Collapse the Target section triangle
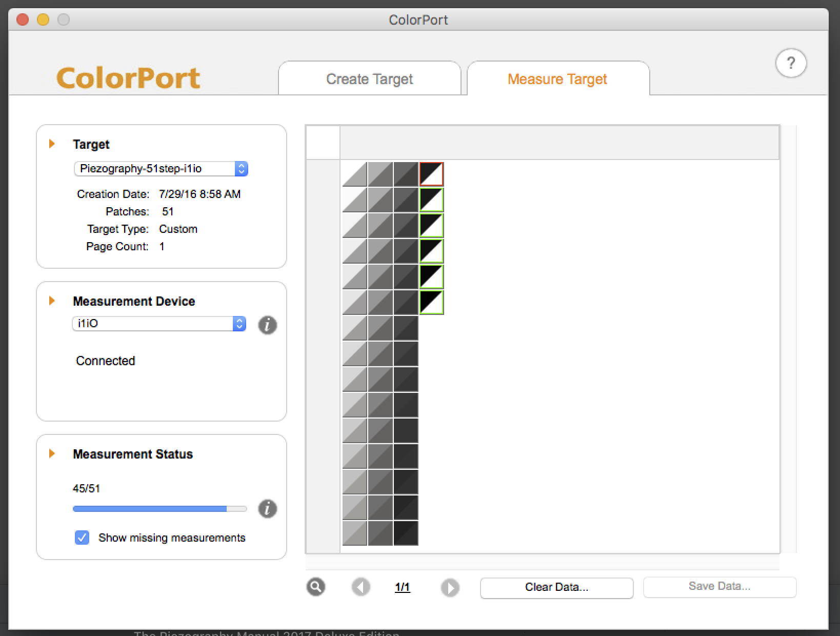840x636 pixels. (52, 144)
